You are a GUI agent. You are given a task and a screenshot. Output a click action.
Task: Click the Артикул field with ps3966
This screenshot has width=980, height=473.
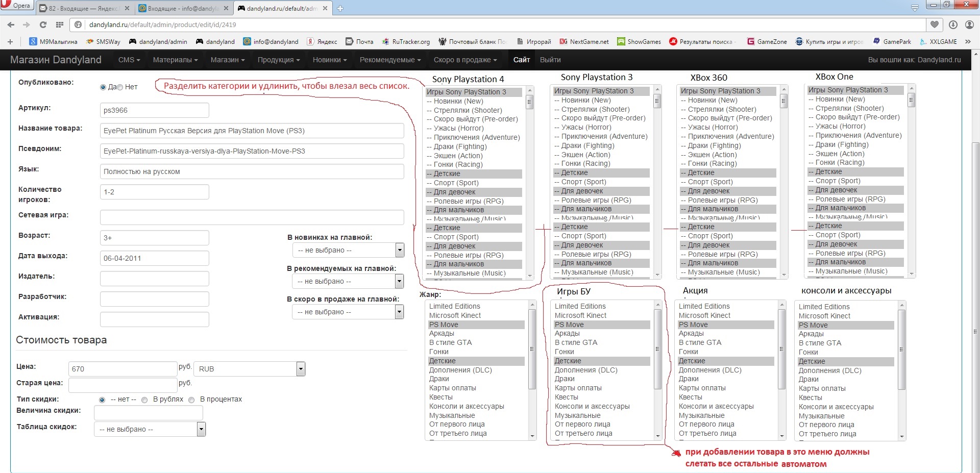(155, 110)
